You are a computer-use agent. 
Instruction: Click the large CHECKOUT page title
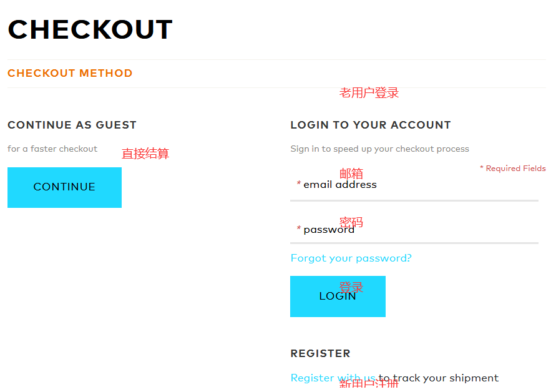(x=90, y=30)
